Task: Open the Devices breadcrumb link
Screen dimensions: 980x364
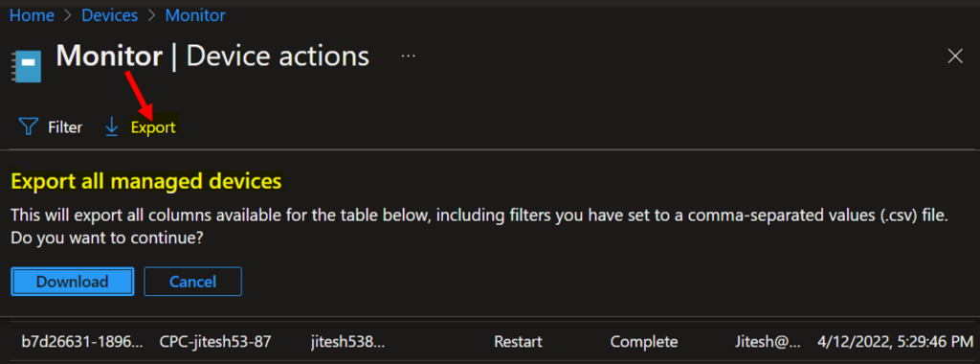Action: pyautogui.click(x=110, y=15)
